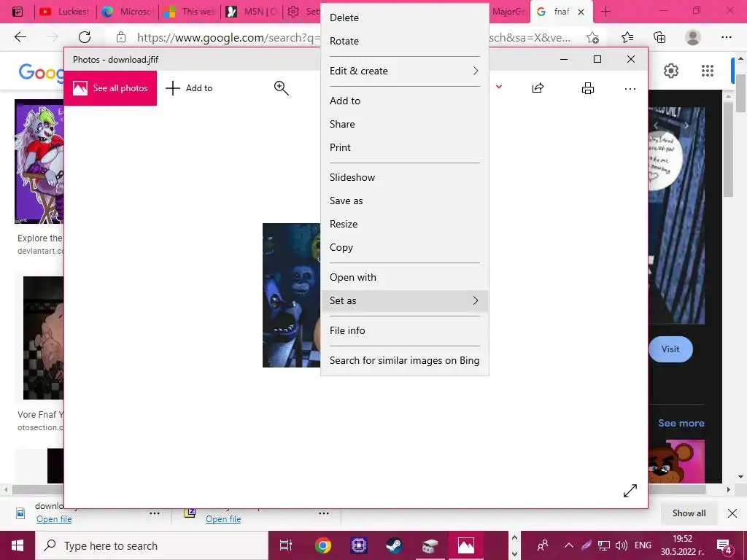Click Add to in the Photos toolbar
The height and width of the screenshot is (560, 747).
(x=189, y=88)
